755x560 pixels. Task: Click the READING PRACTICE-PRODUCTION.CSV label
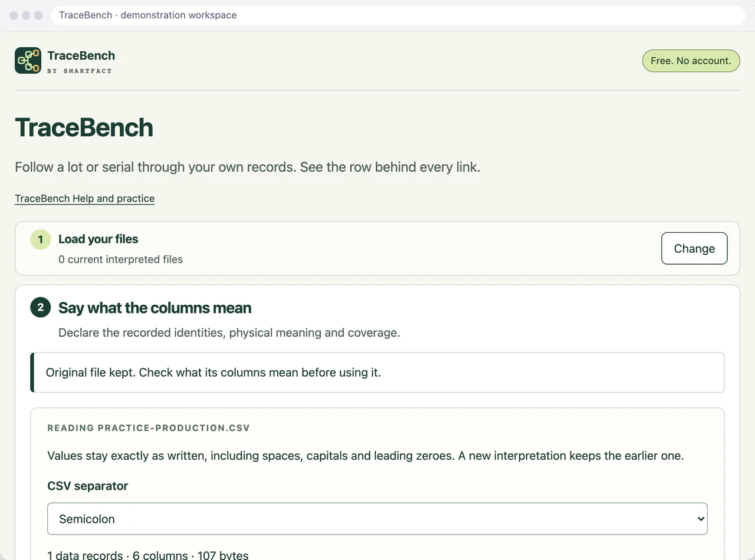point(149,428)
